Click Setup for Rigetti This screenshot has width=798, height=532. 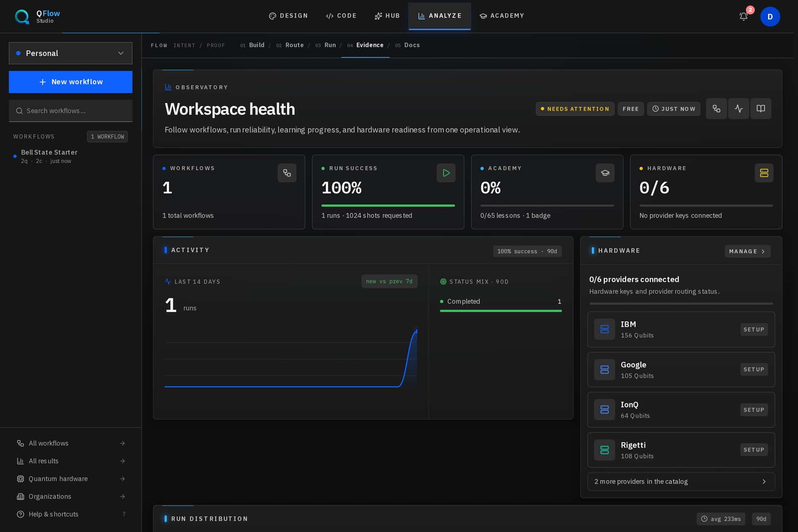tap(754, 450)
